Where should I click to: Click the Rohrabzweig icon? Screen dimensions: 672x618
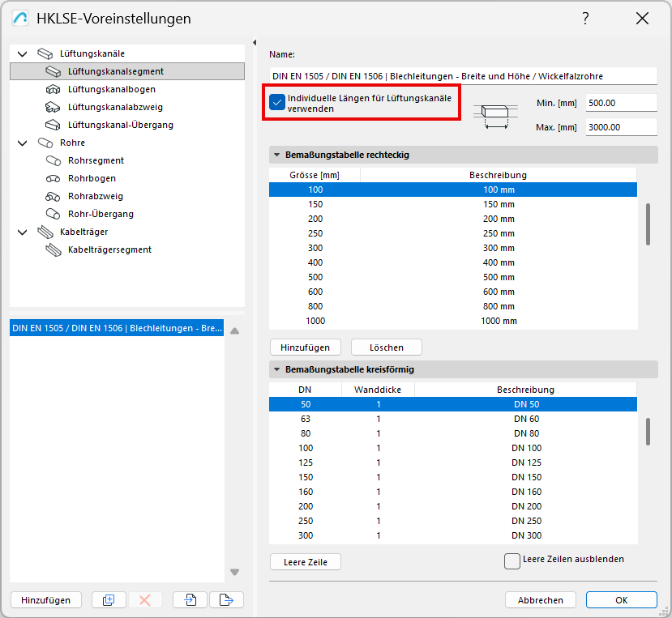point(54,196)
